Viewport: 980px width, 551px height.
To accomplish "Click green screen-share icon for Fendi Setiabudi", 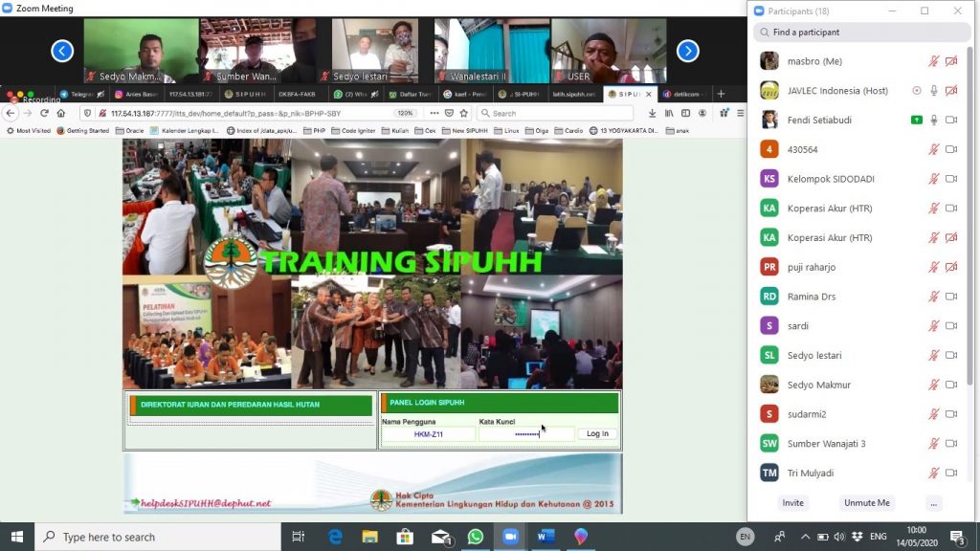I will click(916, 120).
